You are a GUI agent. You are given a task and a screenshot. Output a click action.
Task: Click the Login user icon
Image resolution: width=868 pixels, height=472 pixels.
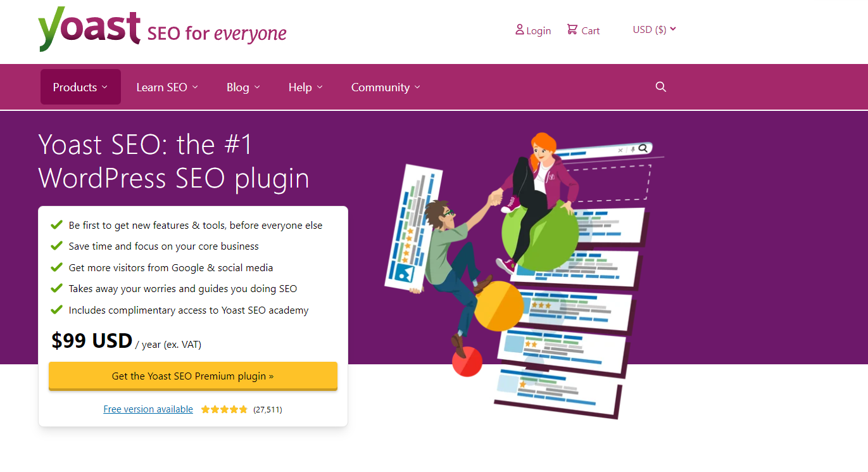(520, 29)
